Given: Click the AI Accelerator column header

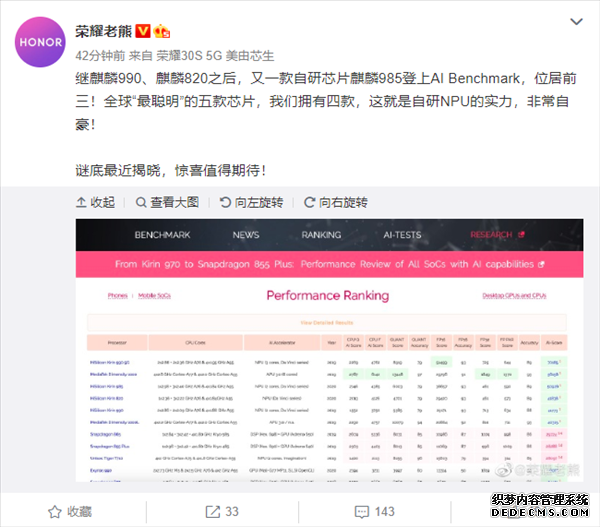Looking at the screenshot, I should [282, 343].
